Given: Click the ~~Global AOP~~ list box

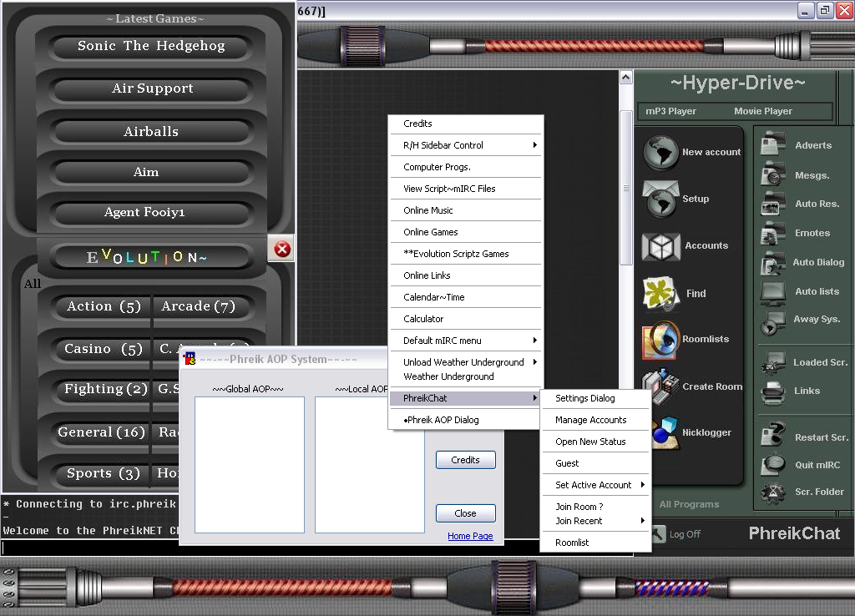Looking at the screenshot, I should pos(250,464).
